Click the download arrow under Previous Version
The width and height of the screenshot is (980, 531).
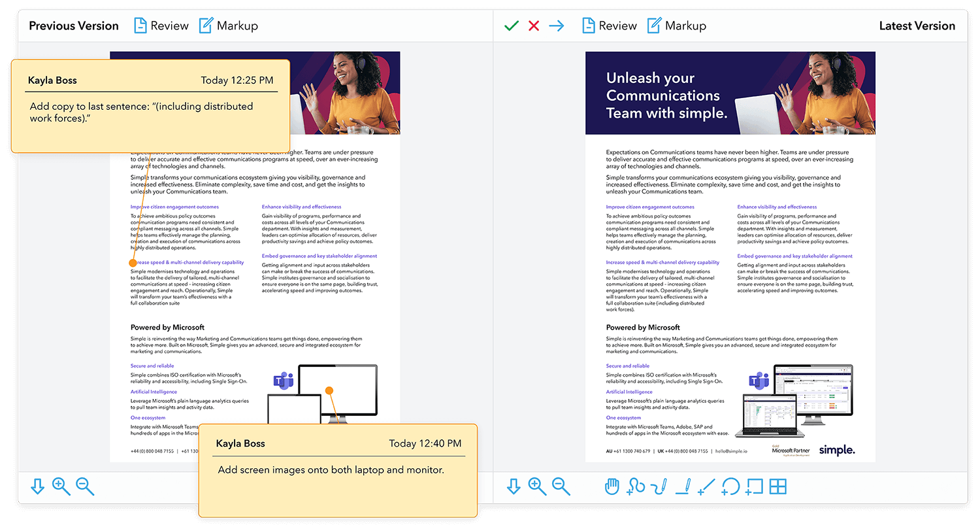[38, 487]
